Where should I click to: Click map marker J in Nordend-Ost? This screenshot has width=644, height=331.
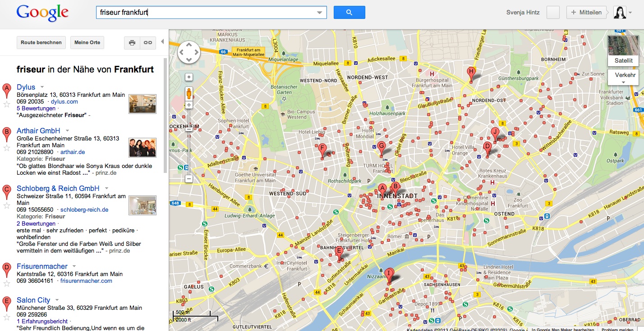(495, 134)
